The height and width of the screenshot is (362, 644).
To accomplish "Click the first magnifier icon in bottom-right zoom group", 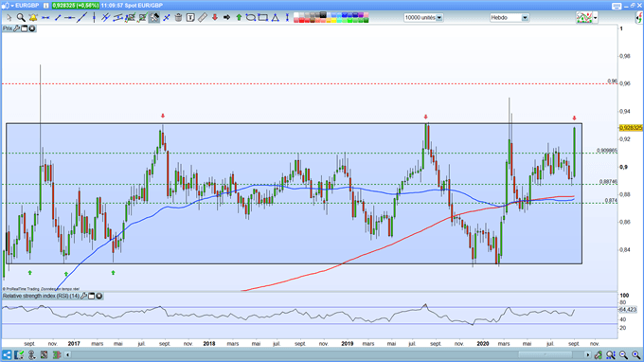I will click(611, 354).
